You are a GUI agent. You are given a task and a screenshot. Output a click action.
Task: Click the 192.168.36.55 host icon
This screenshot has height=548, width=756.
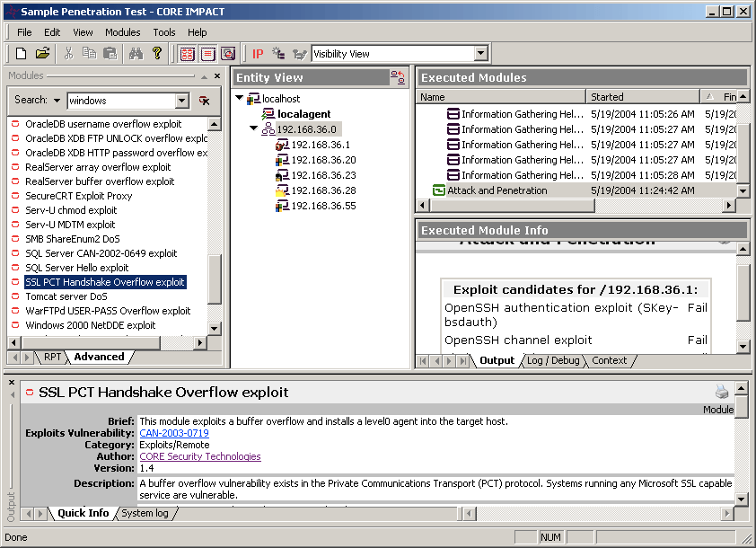click(282, 206)
